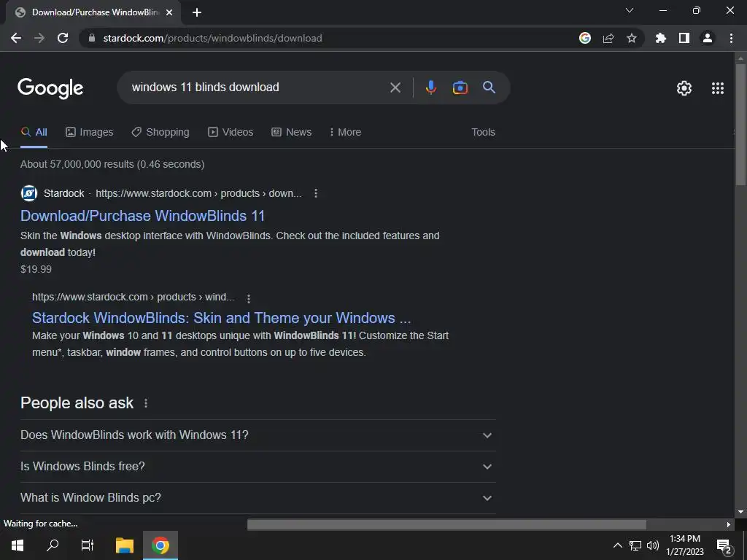The width and height of the screenshot is (747, 560).
Task: Open Task View on the taskbar
Action: [88, 545]
